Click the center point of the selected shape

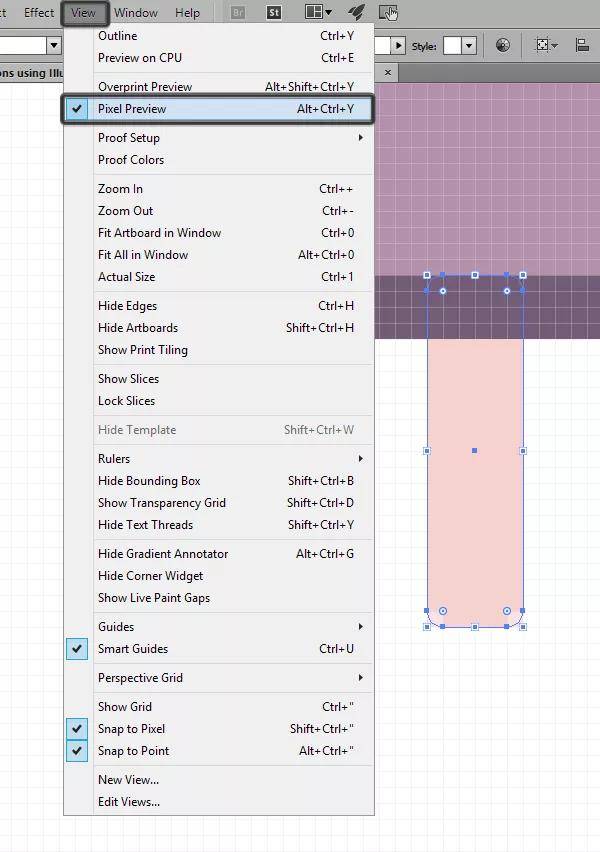coord(474,450)
